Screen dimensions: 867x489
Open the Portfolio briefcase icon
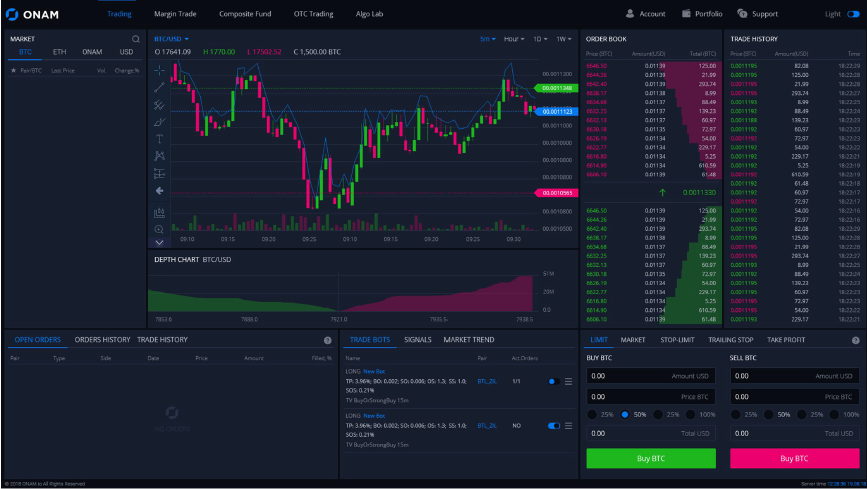click(686, 13)
